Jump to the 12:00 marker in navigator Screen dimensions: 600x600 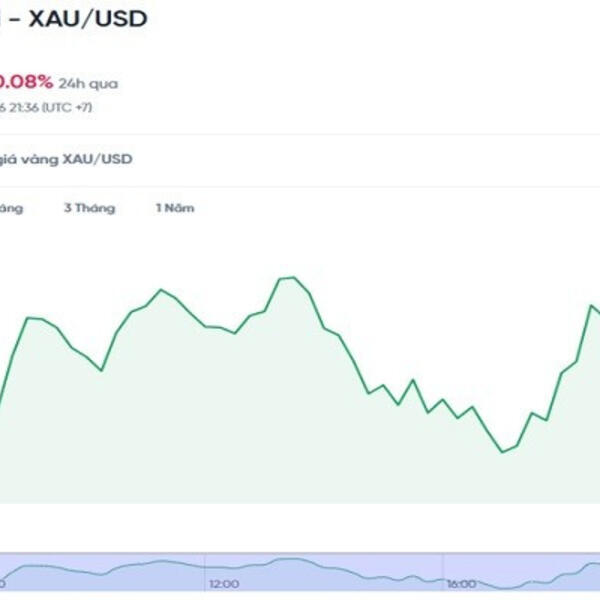pos(223,583)
